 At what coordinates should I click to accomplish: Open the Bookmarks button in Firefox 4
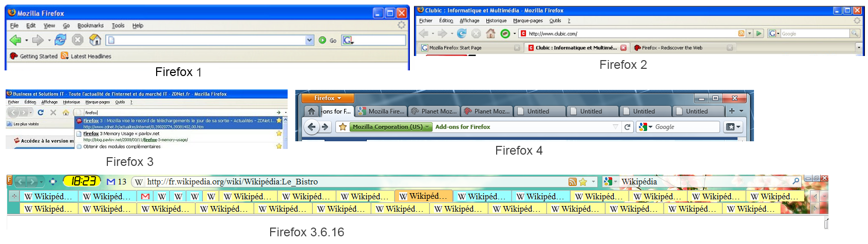(733, 126)
